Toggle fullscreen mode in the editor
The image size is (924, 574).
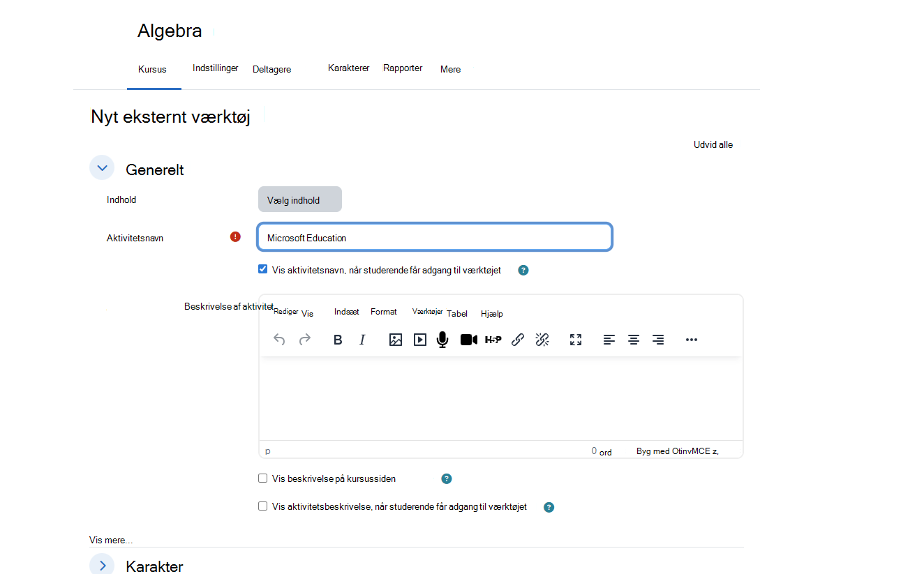[x=576, y=340]
